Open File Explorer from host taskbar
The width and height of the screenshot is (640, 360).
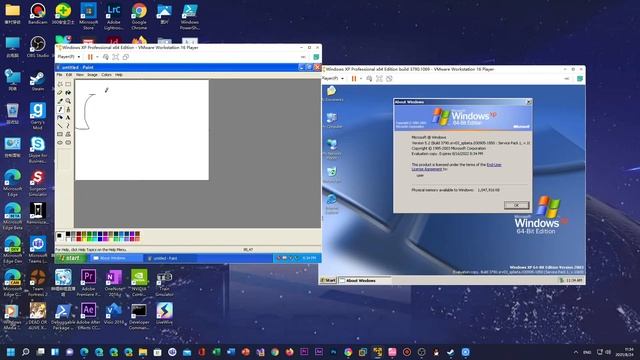coord(143,352)
